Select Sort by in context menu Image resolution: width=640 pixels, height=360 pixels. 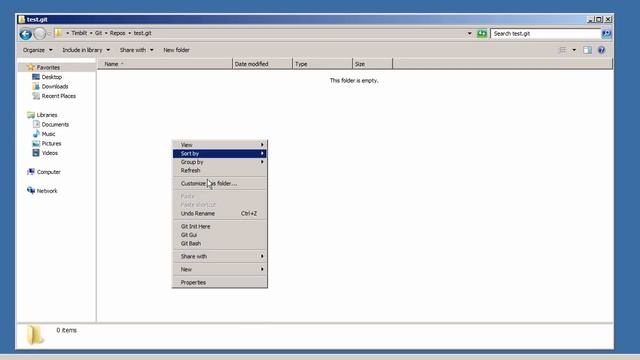(x=220, y=153)
